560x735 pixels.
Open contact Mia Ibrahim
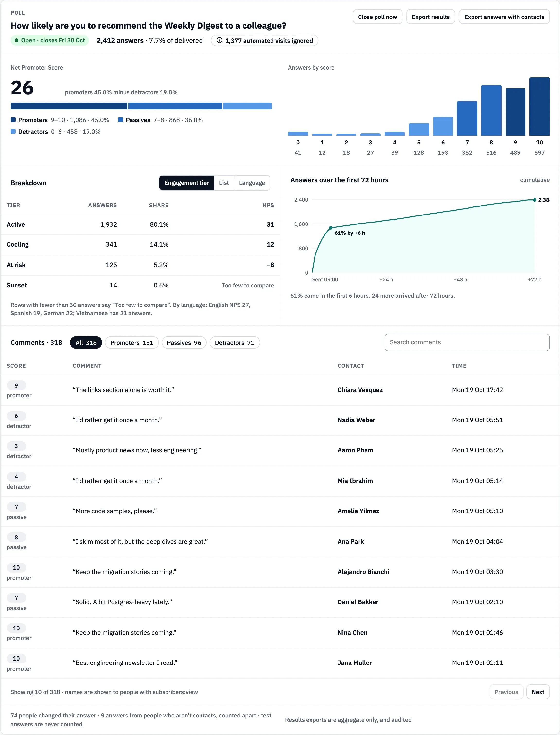pyautogui.click(x=355, y=481)
